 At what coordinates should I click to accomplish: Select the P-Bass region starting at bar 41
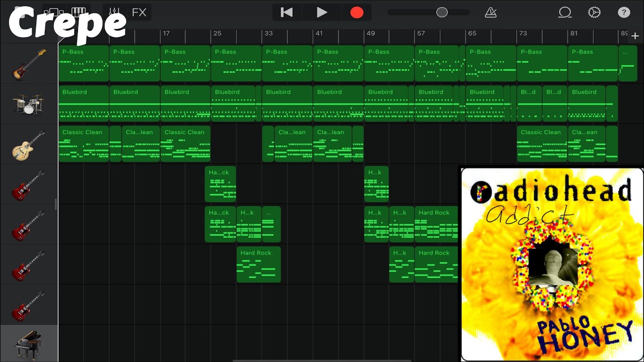pos(339,63)
